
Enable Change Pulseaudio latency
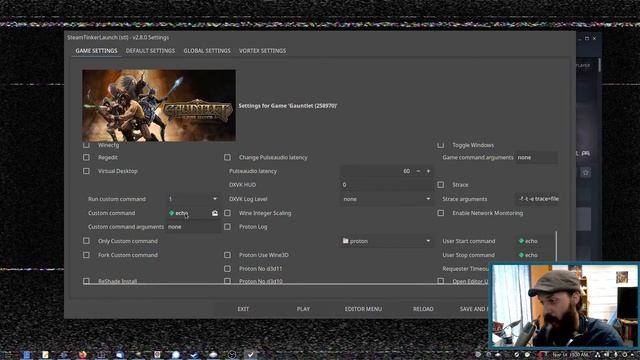click(x=227, y=157)
